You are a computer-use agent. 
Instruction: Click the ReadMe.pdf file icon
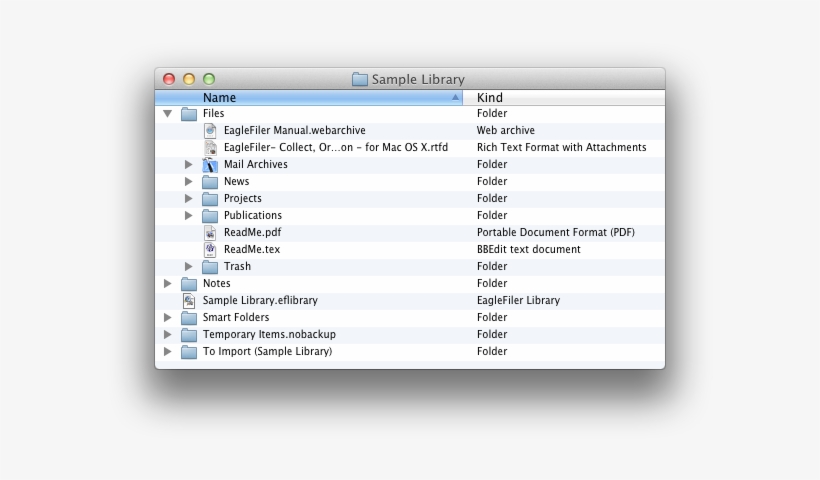tap(210, 233)
